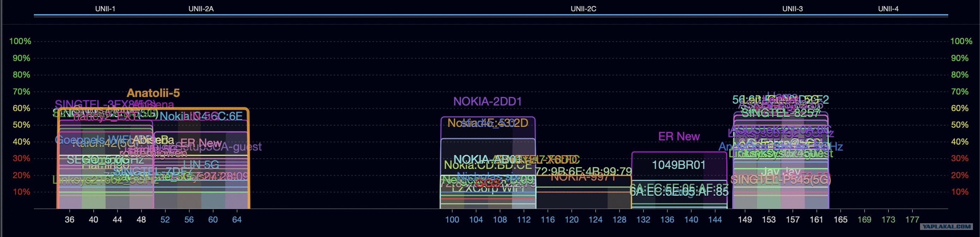Click channel 169 on the axis
Screen dimensions: 980x237
pyautogui.click(x=864, y=219)
